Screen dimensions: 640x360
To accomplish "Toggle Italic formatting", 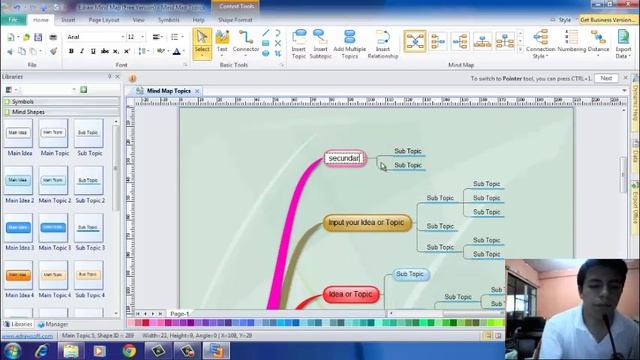I will pyautogui.click(x=82, y=51).
